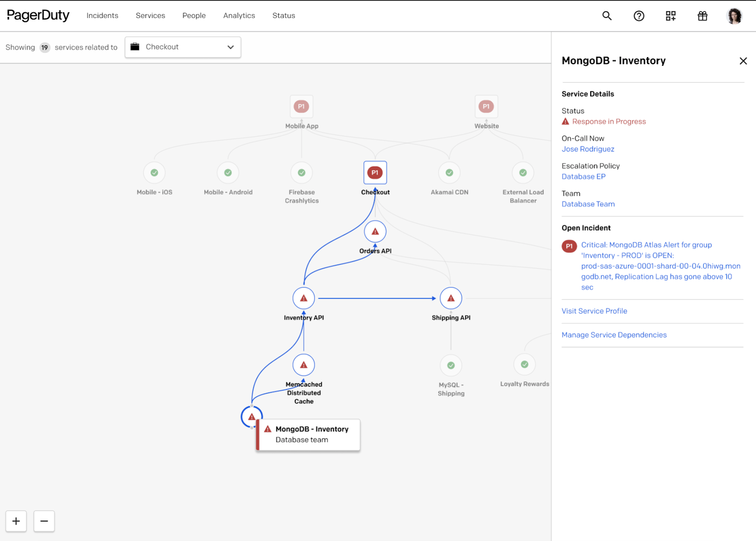
Task: Select the Loyalty Rewards node
Action: (524, 364)
